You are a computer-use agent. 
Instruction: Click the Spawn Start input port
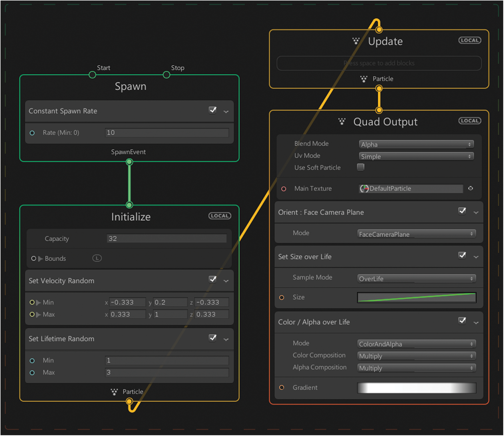pyautogui.click(x=92, y=75)
